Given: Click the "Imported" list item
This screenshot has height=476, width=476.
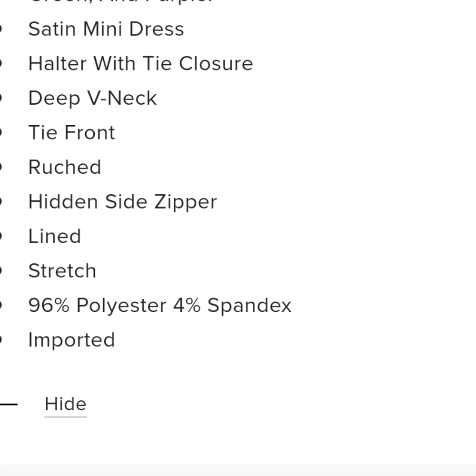Looking at the screenshot, I should coord(71,340).
